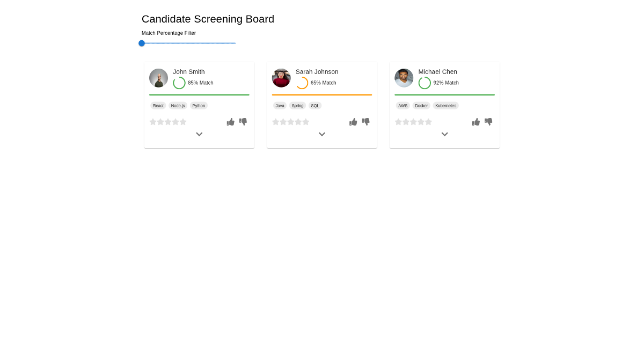Screen dimensions: 644x338
Task: Expand Sarah Johnson's card chevron
Action: 322,134
